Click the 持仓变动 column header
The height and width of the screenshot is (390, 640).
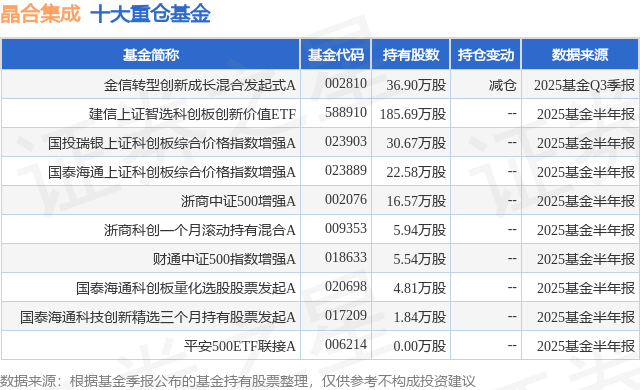[x=486, y=55]
